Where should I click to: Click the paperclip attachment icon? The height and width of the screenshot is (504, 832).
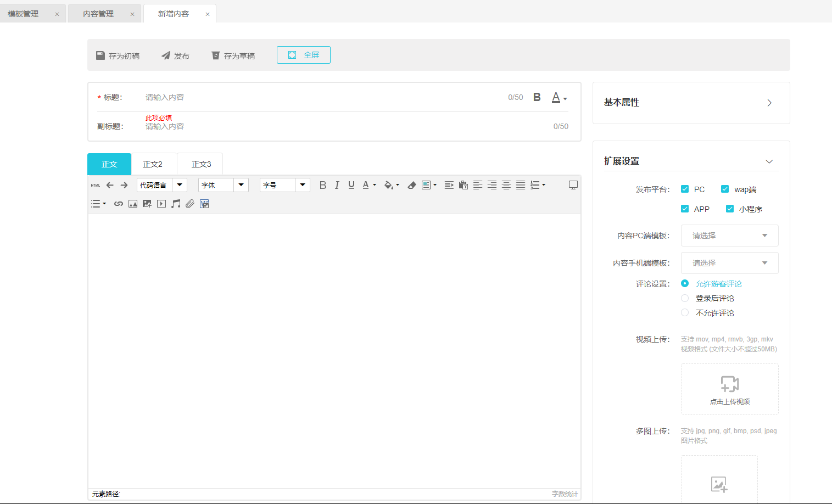(x=190, y=204)
